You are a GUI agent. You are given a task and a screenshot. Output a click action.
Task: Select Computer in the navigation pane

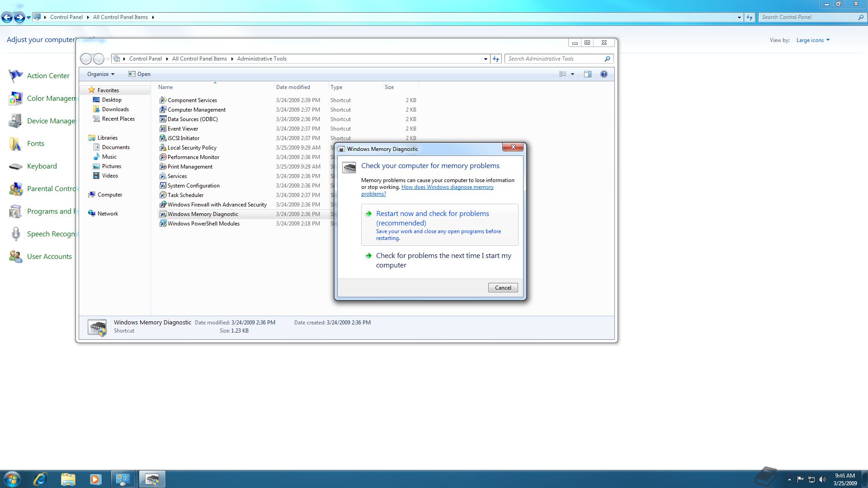pyautogui.click(x=109, y=195)
